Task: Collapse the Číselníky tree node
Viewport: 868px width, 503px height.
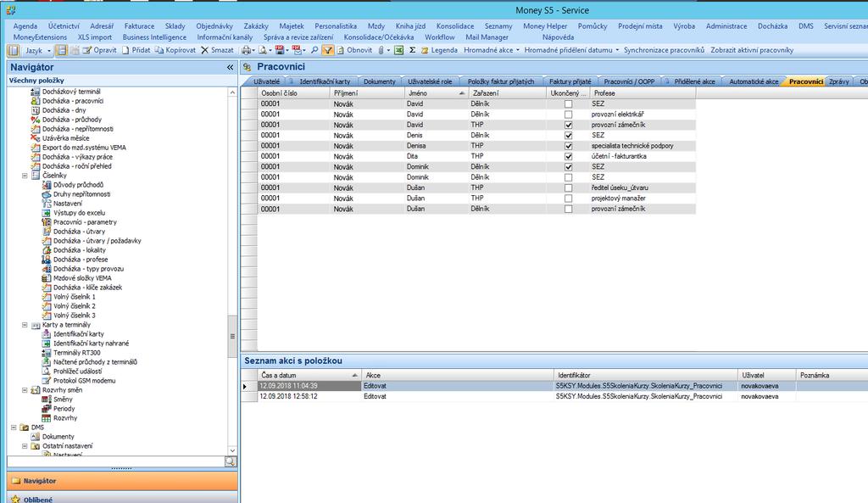Action: pyautogui.click(x=25, y=176)
